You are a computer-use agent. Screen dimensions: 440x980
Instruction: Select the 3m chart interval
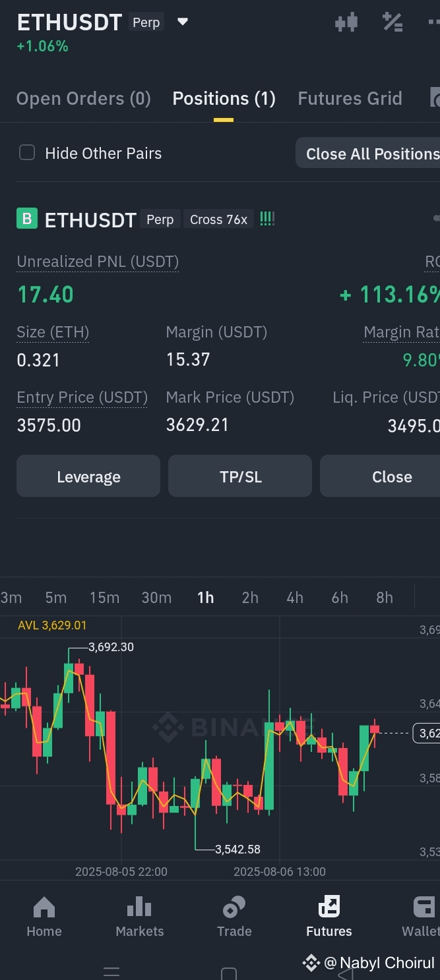tap(11, 598)
